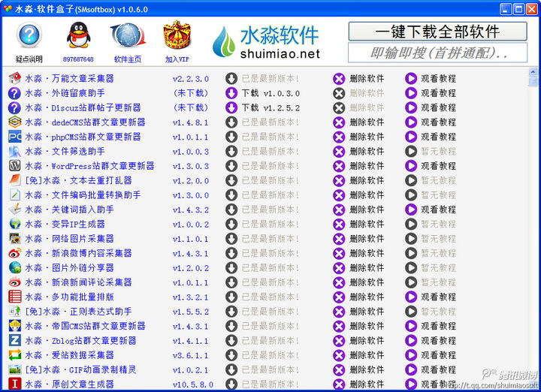The height and width of the screenshot is (392, 541).
Task: Focus the 即输即搜 search field
Action: pos(437,53)
